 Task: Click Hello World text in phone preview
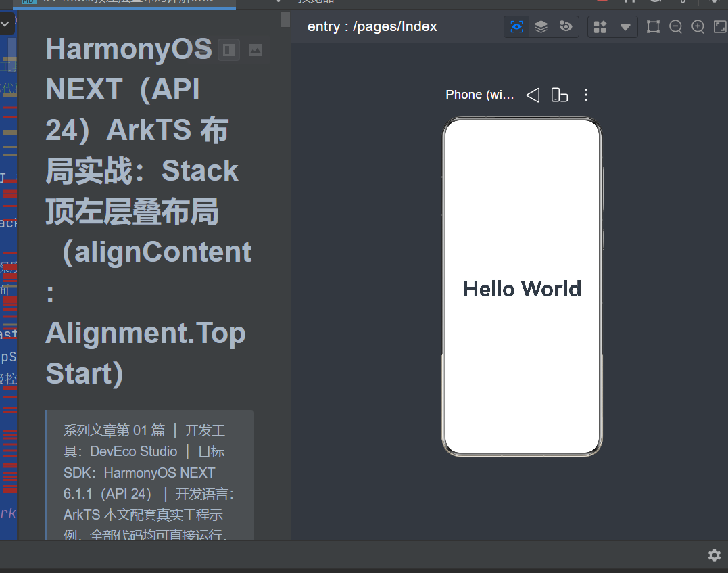click(522, 289)
